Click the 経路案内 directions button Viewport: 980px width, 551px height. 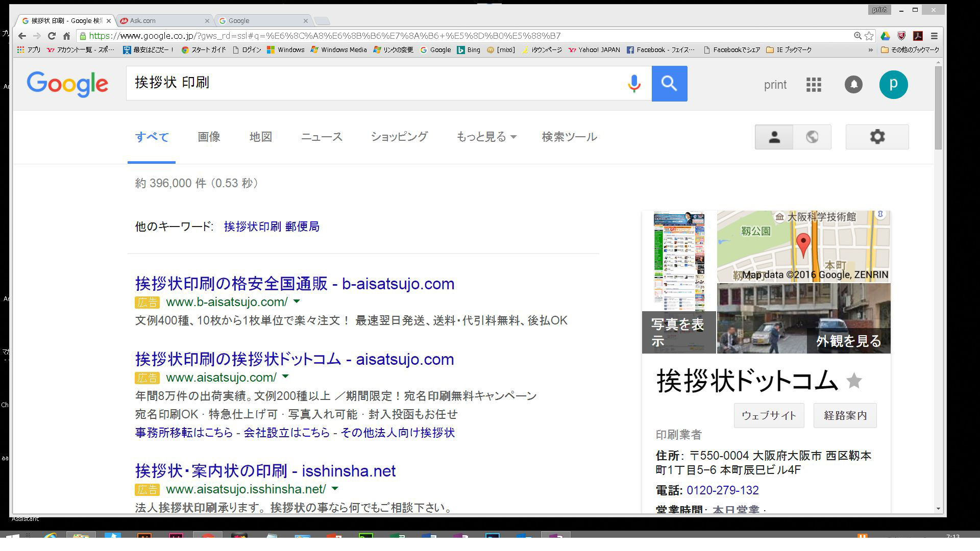point(845,415)
